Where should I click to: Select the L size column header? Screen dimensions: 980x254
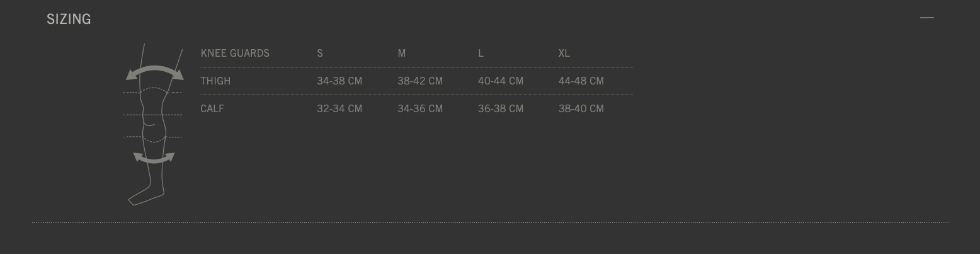click(481, 54)
